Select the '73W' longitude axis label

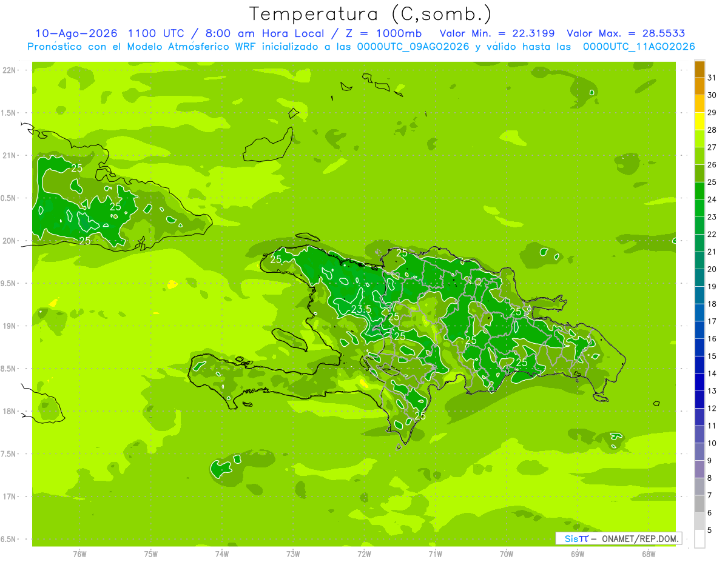[x=293, y=554]
